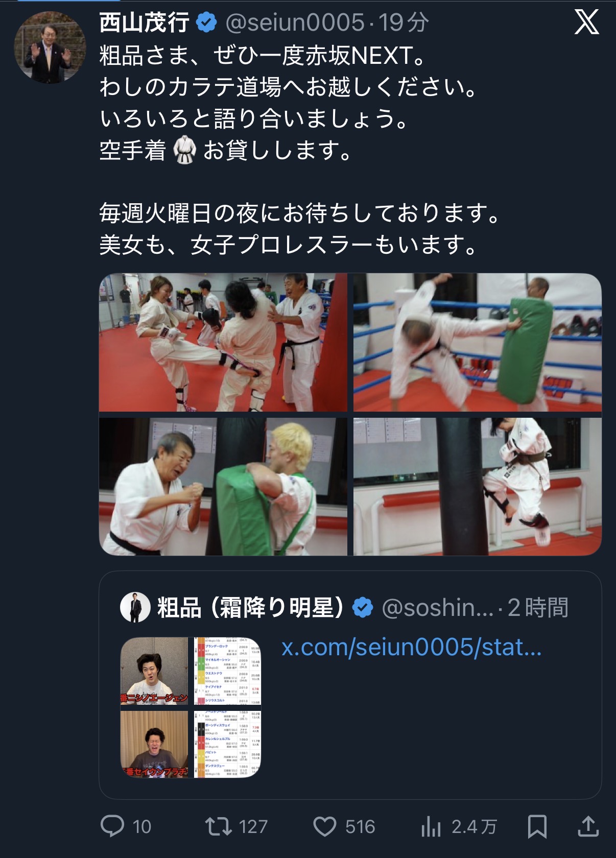Open 西山茂行 display name
Image resolution: width=616 pixels, height=858 pixels.
point(144,23)
